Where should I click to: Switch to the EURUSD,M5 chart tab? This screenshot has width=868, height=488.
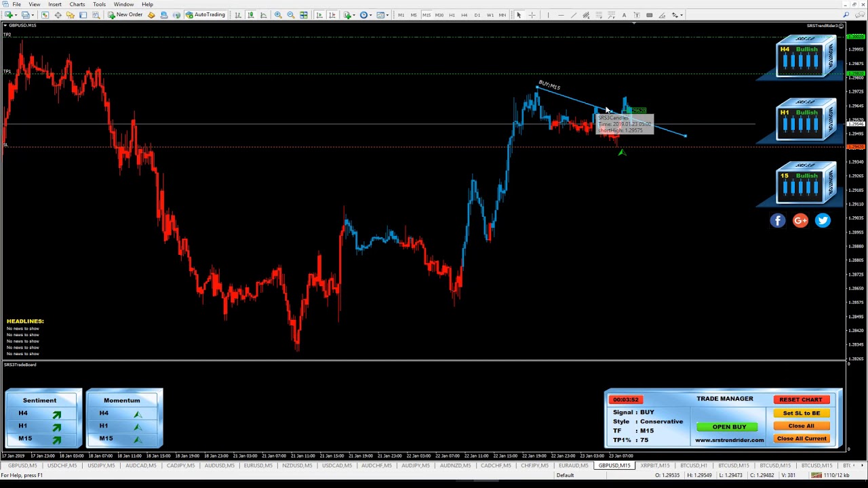coord(257,466)
